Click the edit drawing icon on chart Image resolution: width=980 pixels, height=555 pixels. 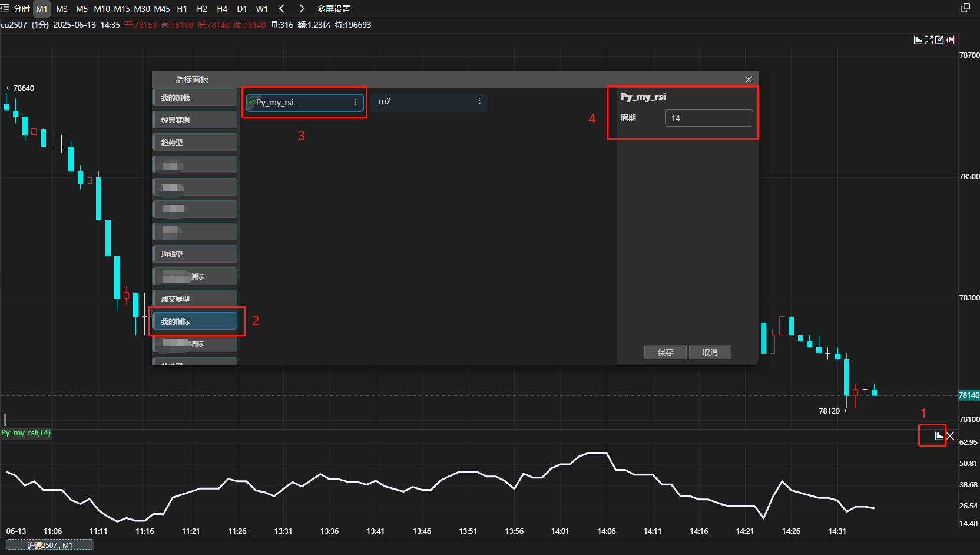point(939,40)
